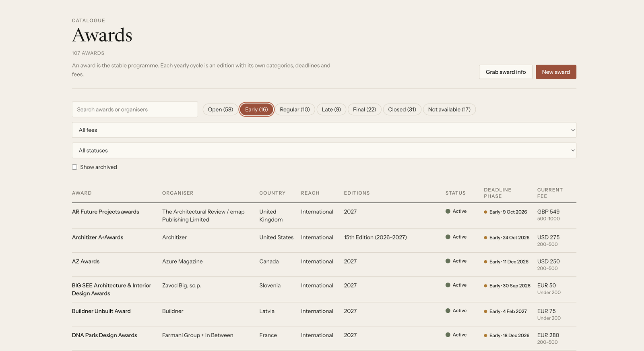
Task: Expand the All statuses dropdown
Action: [324, 150]
